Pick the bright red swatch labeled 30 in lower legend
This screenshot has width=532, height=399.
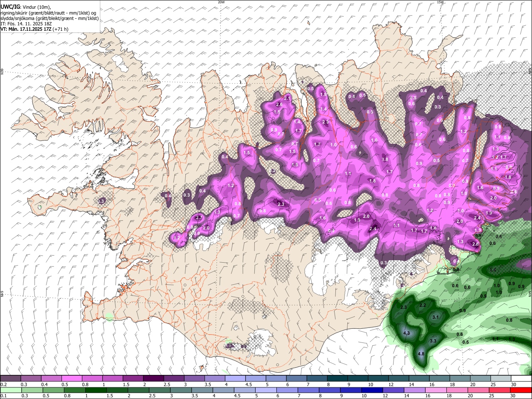pyautogui.click(x=521, y=390)
